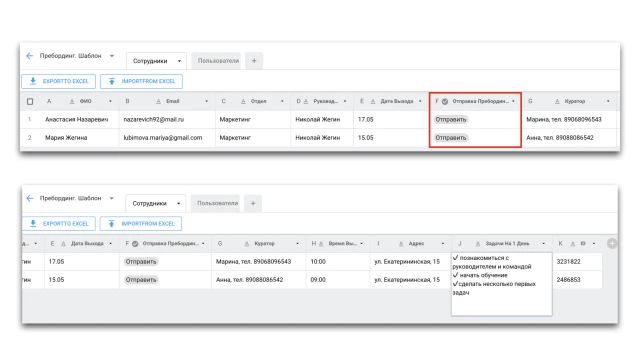This screenshot has height=360, width=640.
Task: Click Отправка Пребордин... check icon in upper window
Action: point(445,101)
